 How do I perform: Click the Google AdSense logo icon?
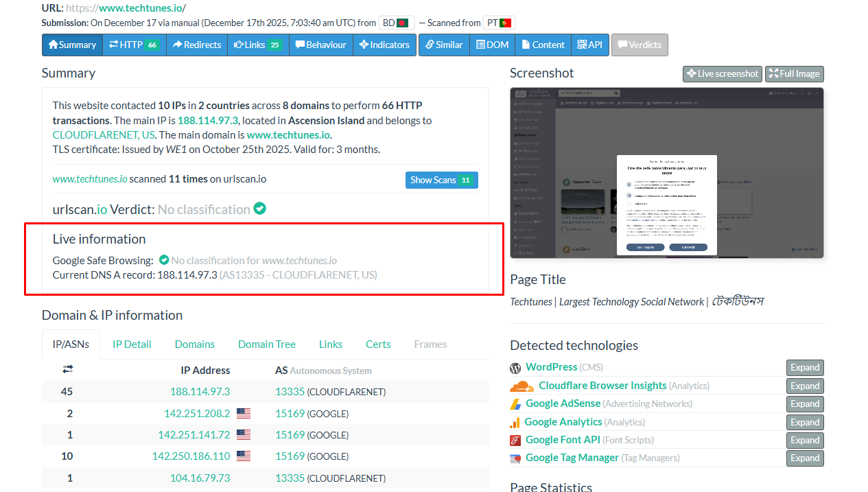(515, 404)
